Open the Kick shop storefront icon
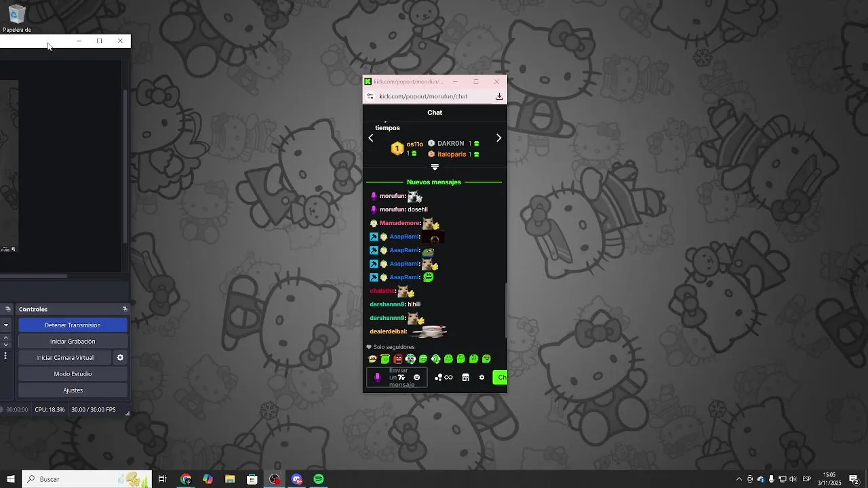This screenshot has width=868, height=488. [465, 378]
